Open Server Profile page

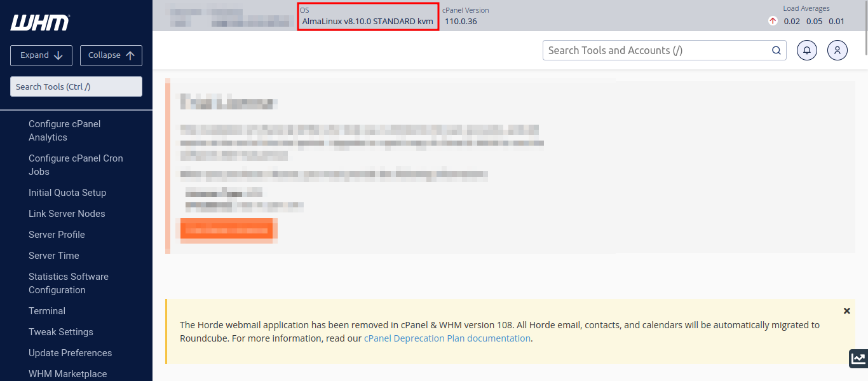57,235
